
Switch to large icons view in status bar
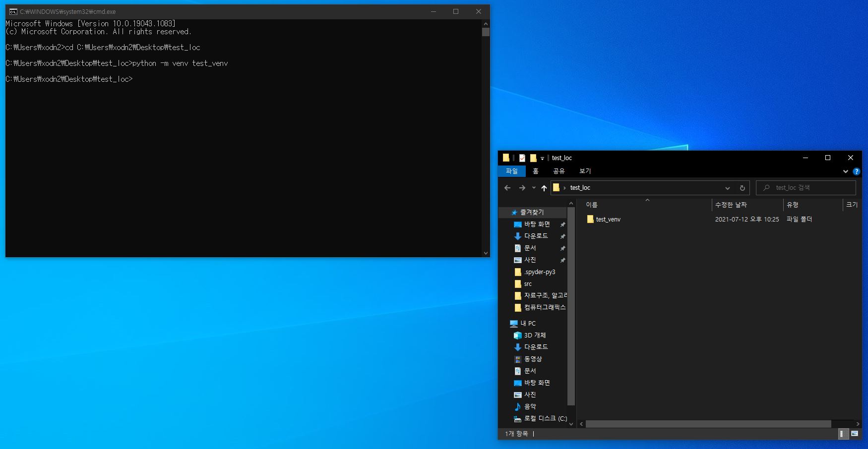(854, 434)
